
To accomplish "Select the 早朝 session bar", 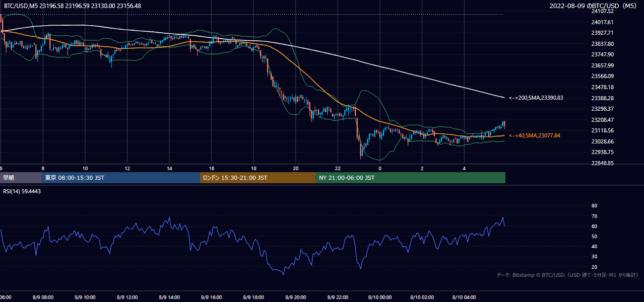I will (21, 178).
